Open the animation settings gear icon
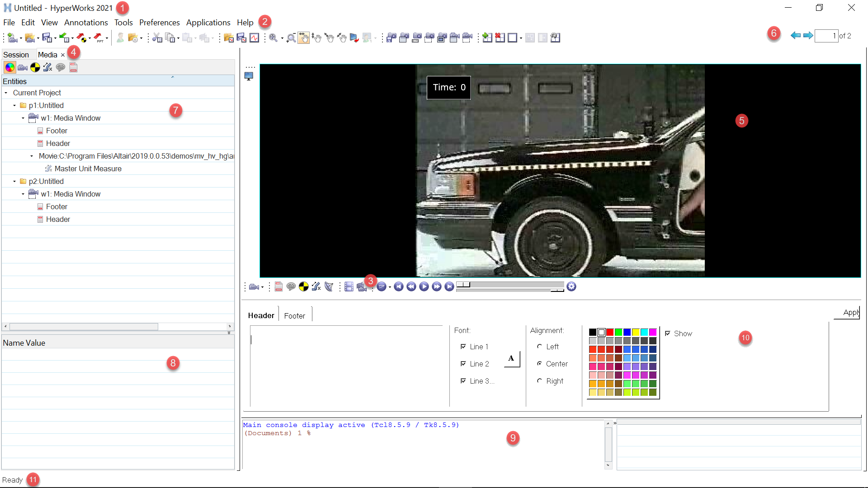This screenshot has width=868, height=488. click(x=571, y=286)
